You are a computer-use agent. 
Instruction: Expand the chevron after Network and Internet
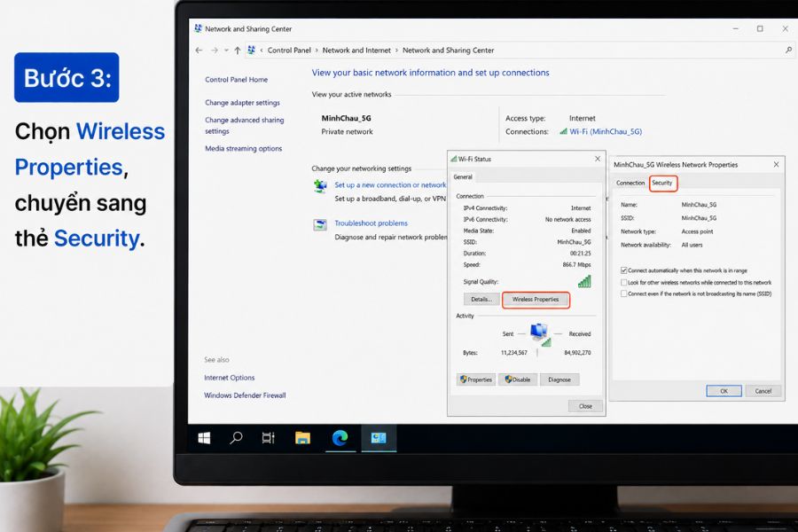397,51
